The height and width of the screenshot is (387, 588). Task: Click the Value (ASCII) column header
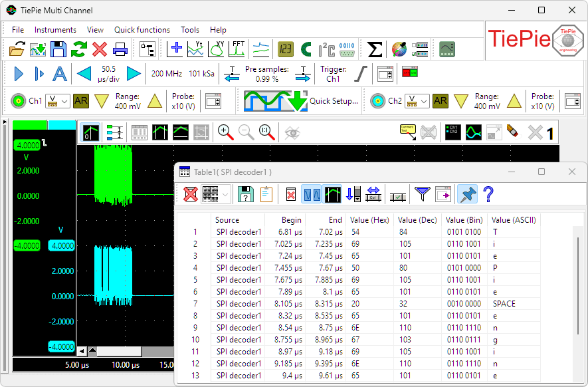click(x=514, y=220)
